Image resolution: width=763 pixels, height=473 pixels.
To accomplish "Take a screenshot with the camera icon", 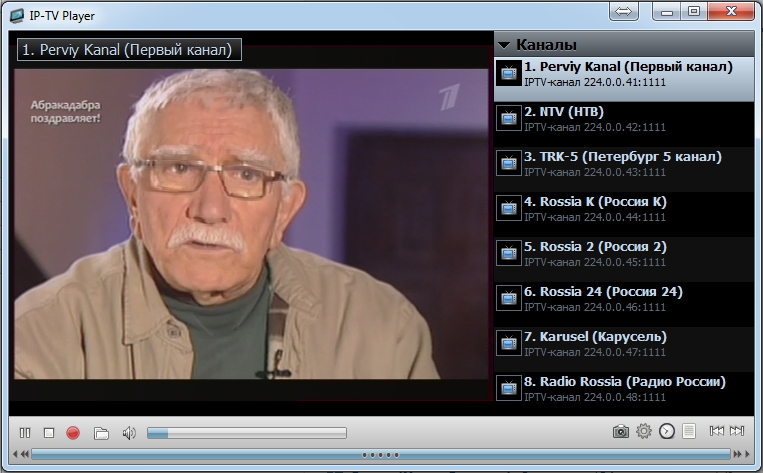I will click(621, 431).
